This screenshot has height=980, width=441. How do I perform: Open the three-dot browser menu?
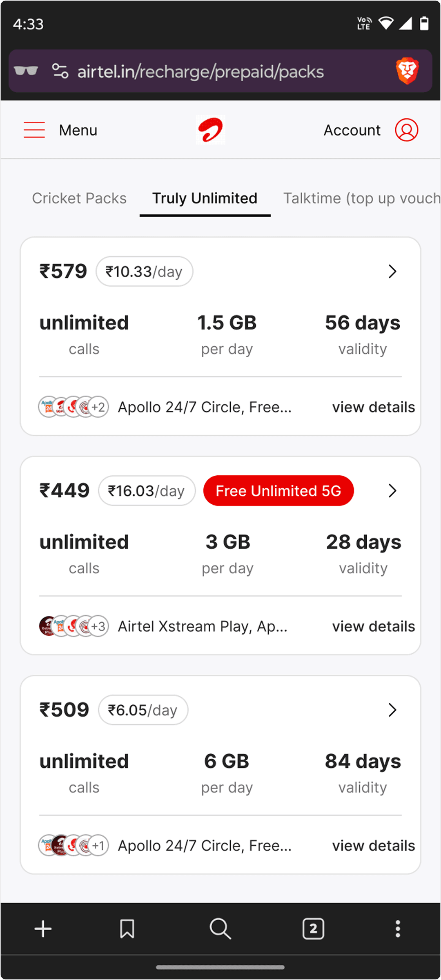(398, 929)
